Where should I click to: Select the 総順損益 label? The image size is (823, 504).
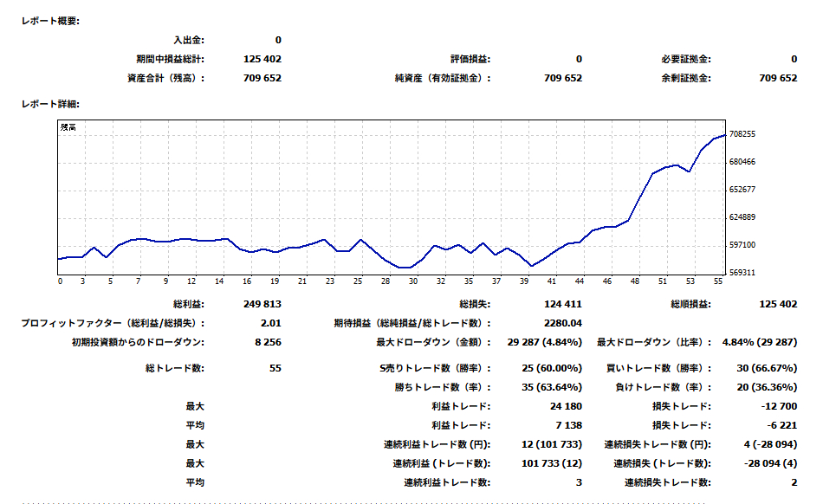click(690, 304)
